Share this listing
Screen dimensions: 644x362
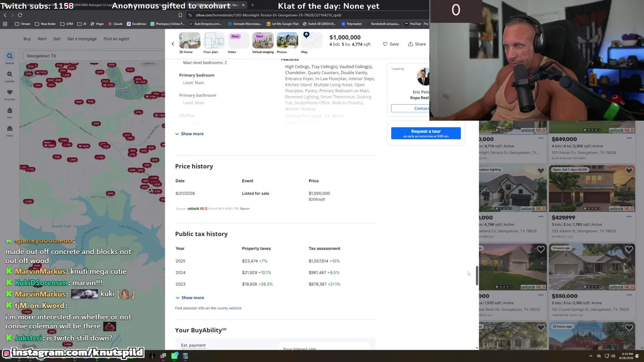coord(417,44)
